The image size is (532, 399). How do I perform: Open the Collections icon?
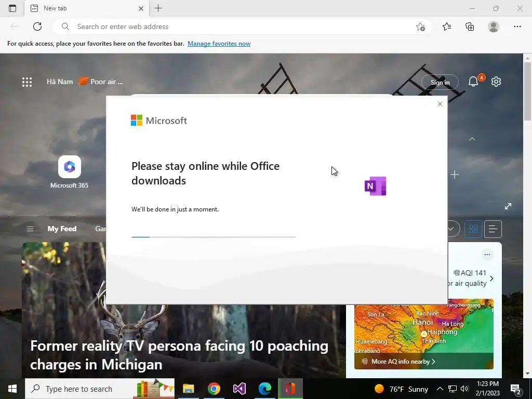point(470,26)
